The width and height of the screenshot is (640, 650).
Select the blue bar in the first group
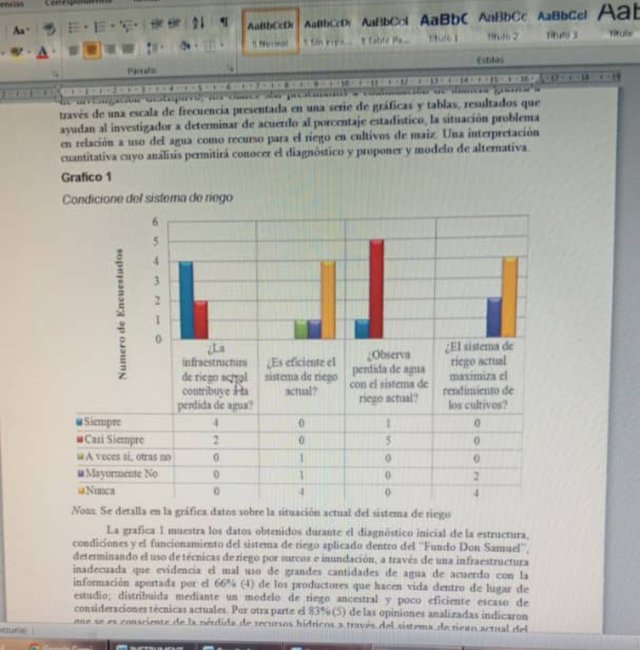tap(186, 300)
